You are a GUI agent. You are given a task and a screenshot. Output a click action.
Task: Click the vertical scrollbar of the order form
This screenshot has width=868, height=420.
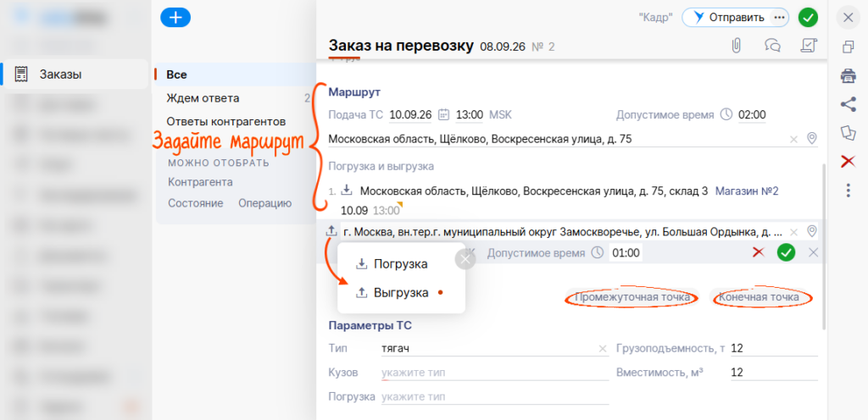(823, 246)
